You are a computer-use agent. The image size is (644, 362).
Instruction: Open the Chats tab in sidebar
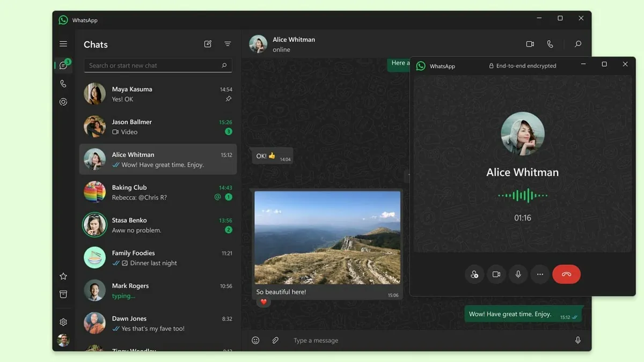[x=63, y=65]
